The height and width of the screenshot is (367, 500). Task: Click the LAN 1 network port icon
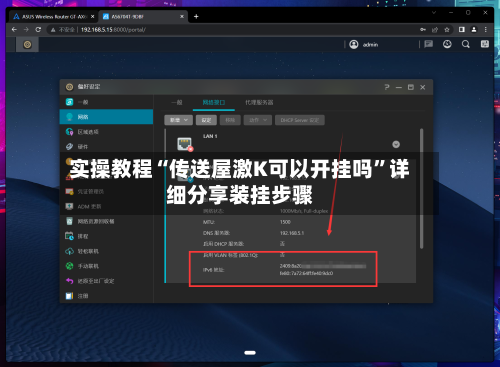pos(185,144)
